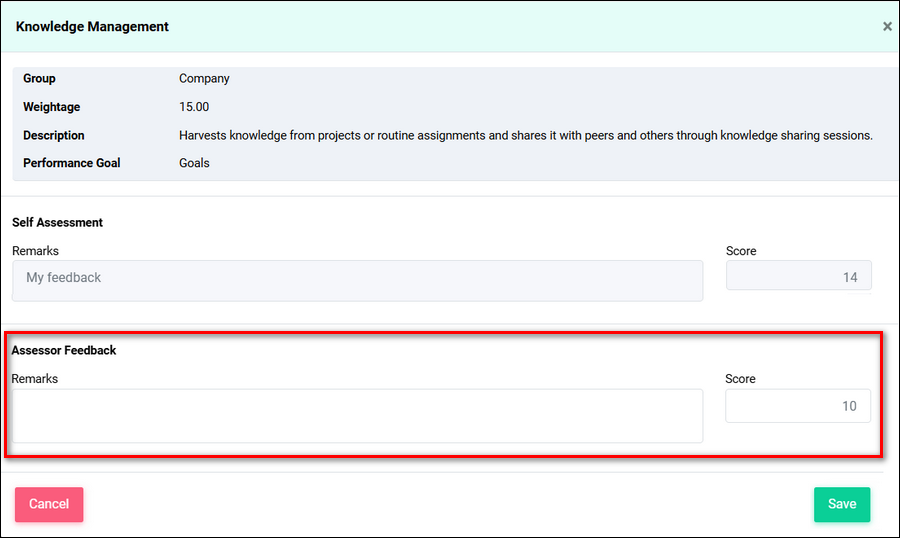Click the Self Assessment section heading

(57, 222)
